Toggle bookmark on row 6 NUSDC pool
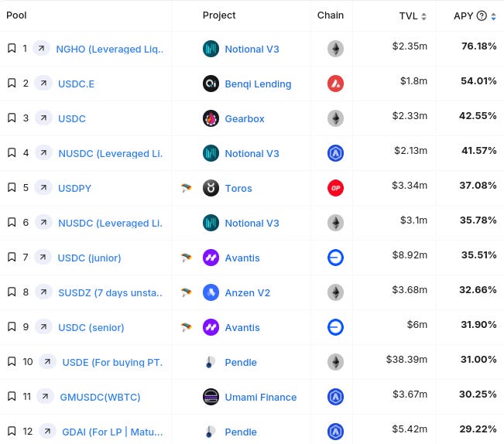The height and width of the screenshot is (444, 504). pyautogui.click(x=12, y=222)
